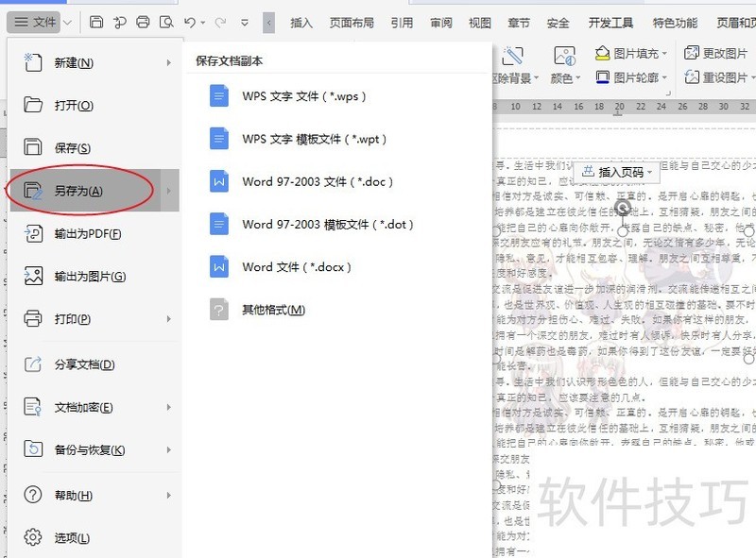Switch to the 插入 ribbon tab
Viewport: 756px width, 558px height.
click(x=301, y=23)
